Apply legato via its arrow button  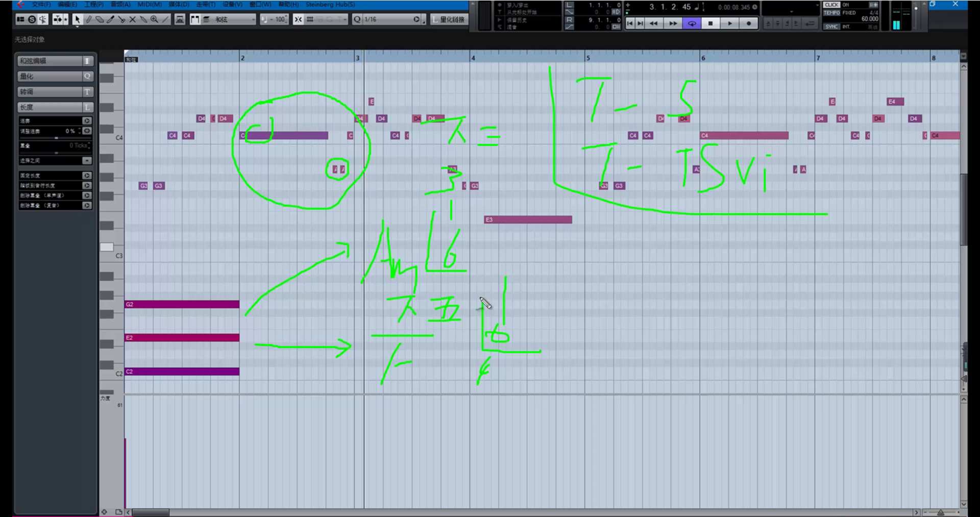coord(87,121)
